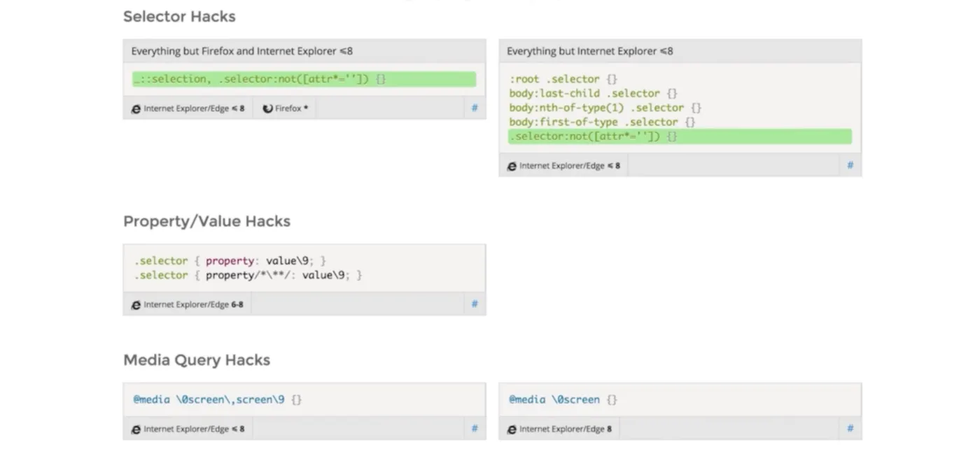
Task: Click the IE icon next to the Internet Explorer/Edge 8 label
Action: pos(512,429)
